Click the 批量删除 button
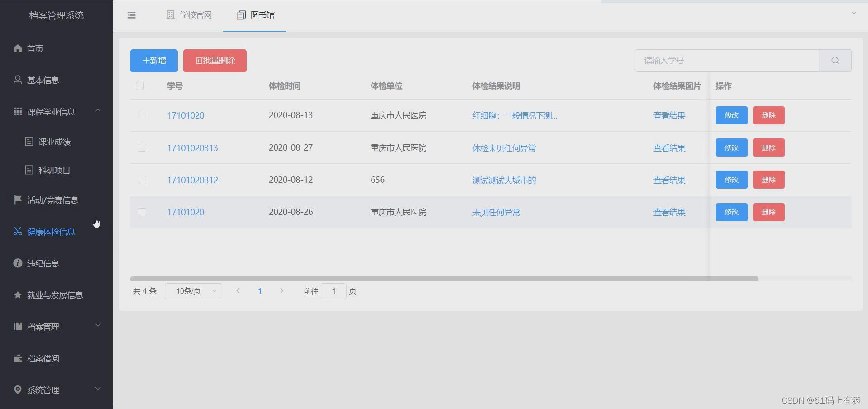868x409 pixels. point(215,61)
